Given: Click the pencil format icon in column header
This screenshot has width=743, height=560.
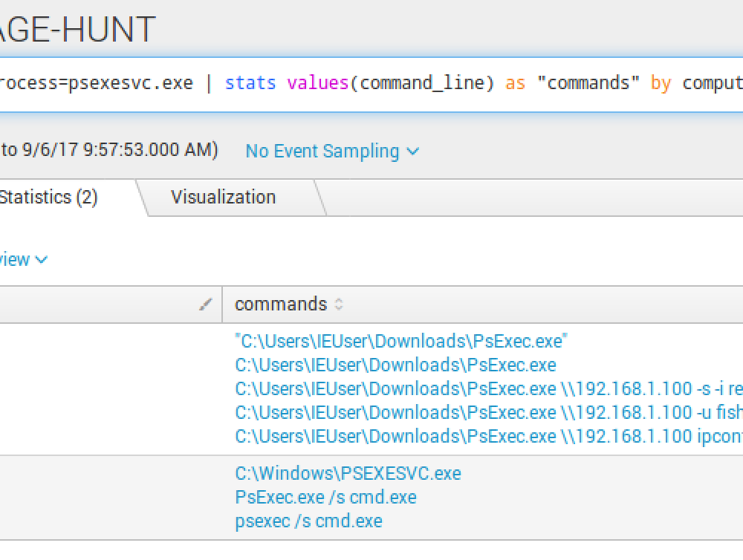Looking at the screenshot, I should 207,305.
